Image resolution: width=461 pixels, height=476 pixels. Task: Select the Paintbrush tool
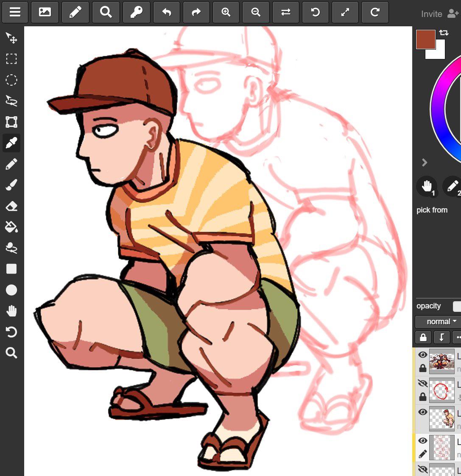(11, 185)
